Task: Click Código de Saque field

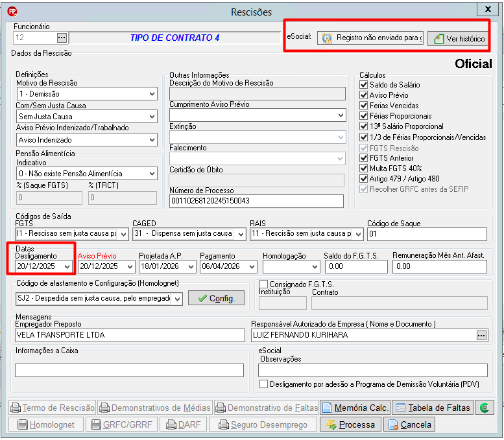Action: point(427,234)
